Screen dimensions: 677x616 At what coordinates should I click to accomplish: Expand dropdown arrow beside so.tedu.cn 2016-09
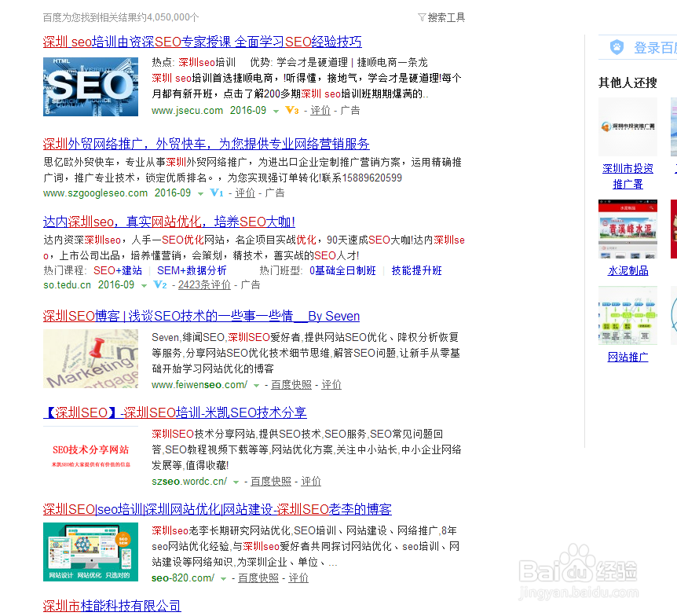coord(144,285)
